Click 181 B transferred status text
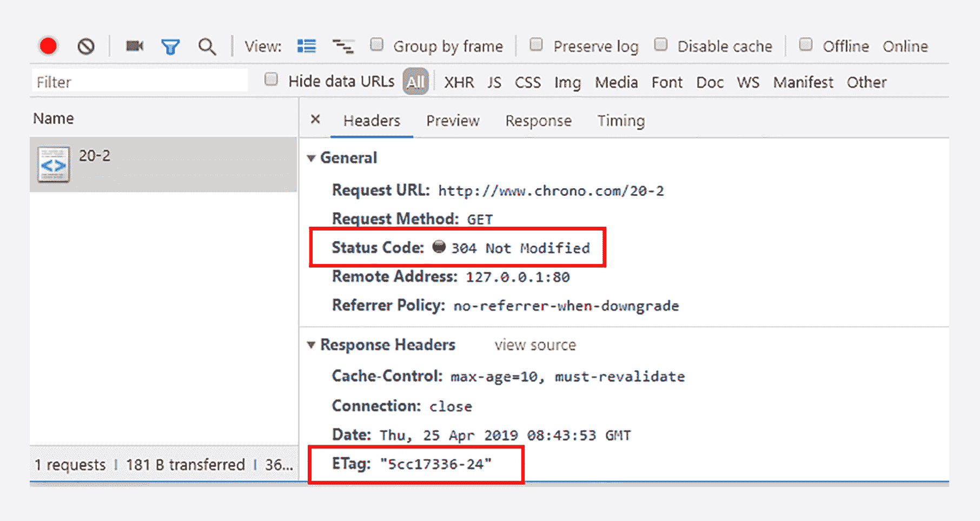 click(x=186, y=465)
